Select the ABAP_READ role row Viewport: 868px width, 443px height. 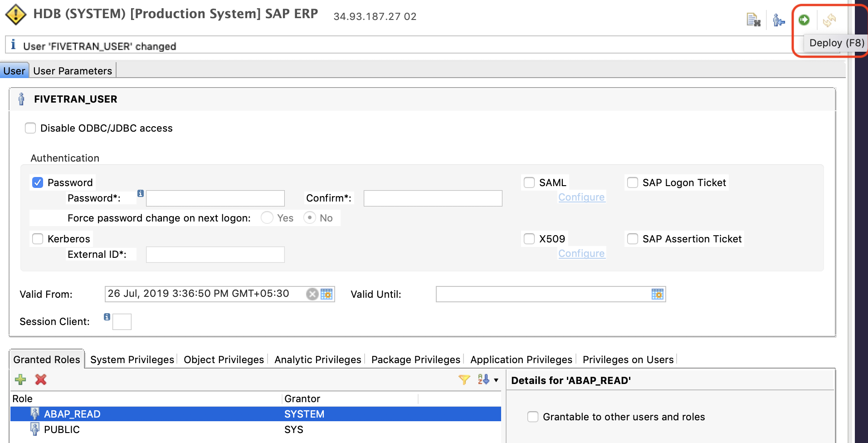point(256,414)
